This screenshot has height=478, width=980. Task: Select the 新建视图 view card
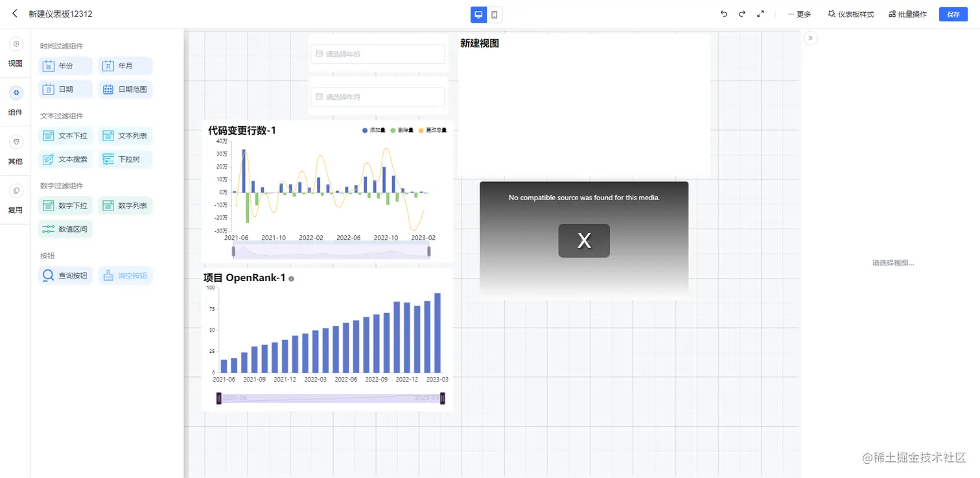point(584,105)
